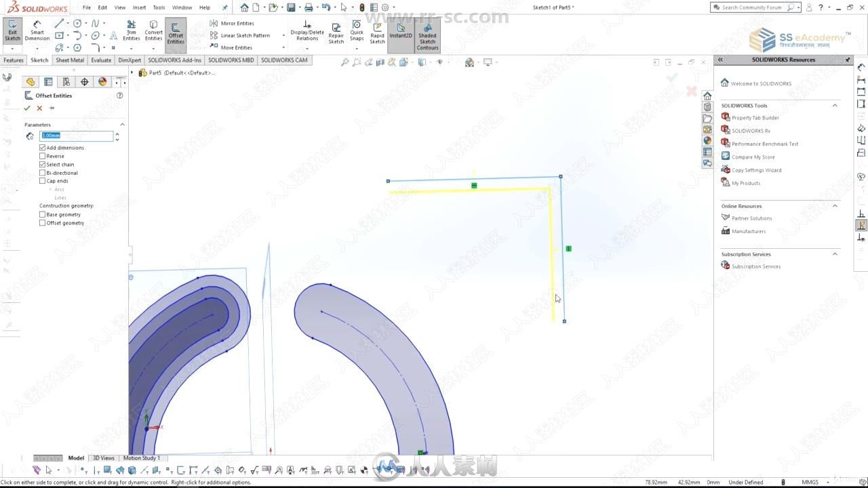Screen dimensions: 868x488
Task: Open Partner Solutions link
Action: tap(751, 218)
